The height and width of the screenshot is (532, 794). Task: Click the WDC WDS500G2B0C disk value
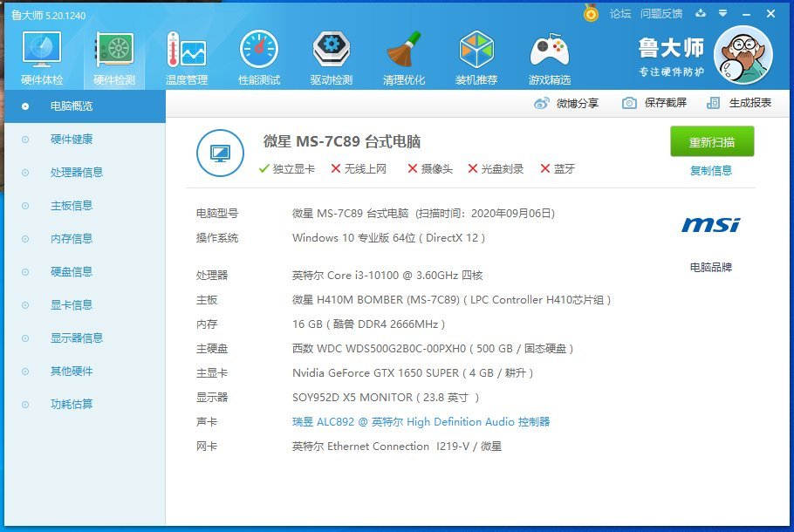tap(433, 348)
